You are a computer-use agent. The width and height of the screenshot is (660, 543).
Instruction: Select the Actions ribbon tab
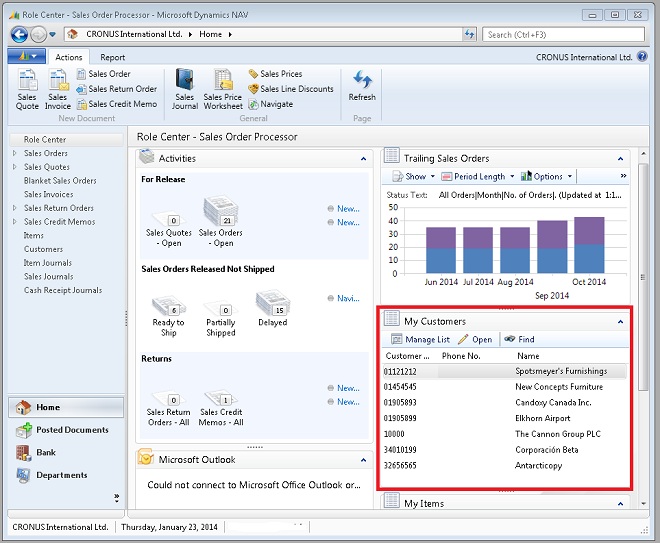click(69, 58)
